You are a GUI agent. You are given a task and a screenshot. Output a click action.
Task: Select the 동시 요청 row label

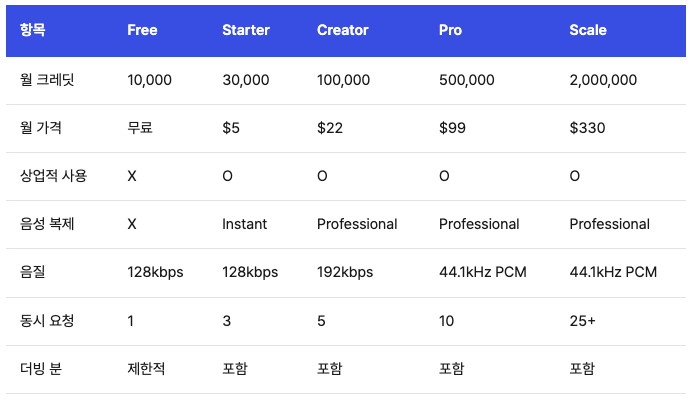47,320
